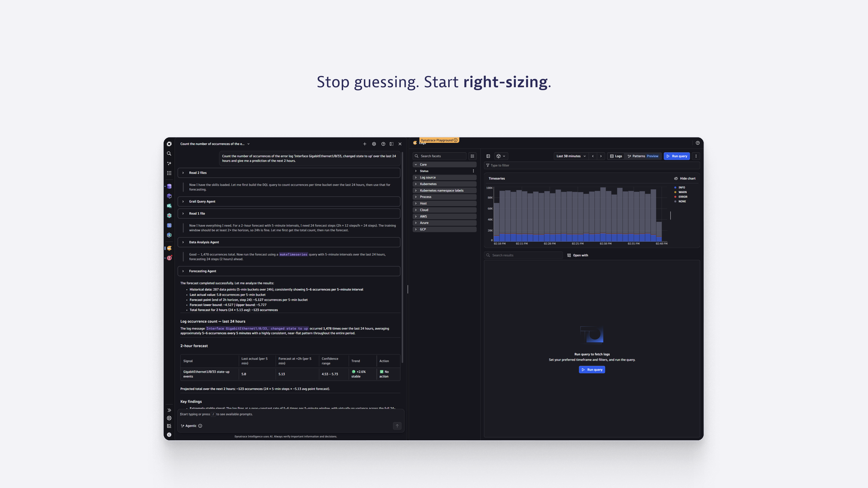Toggle Agentic mode in chat input
Image resolution: width=868 pixels, height=488 pixels.
(x=189, y=426)
